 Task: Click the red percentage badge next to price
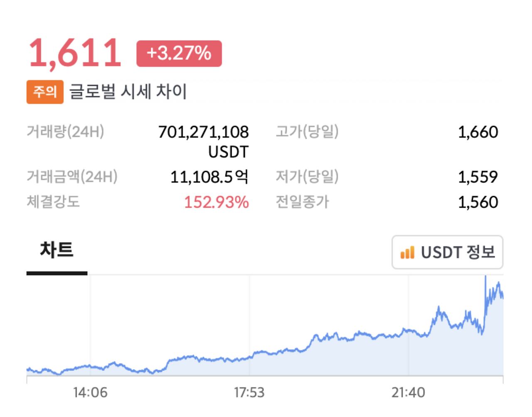tap(179, 53)
